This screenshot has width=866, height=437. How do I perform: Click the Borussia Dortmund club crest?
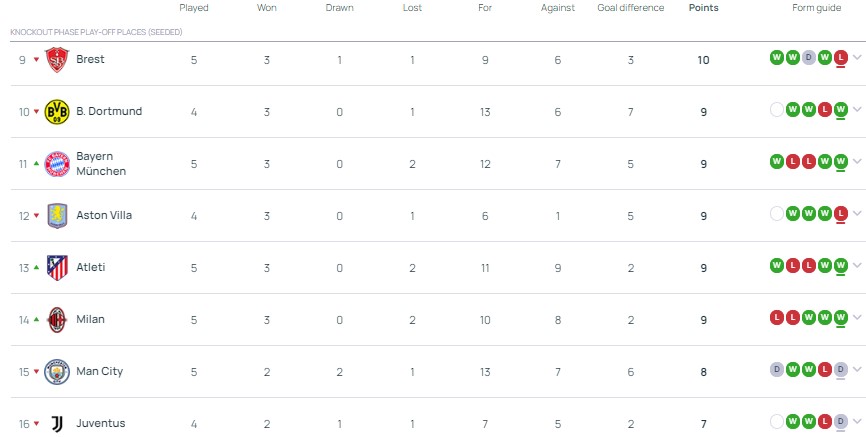57,111
